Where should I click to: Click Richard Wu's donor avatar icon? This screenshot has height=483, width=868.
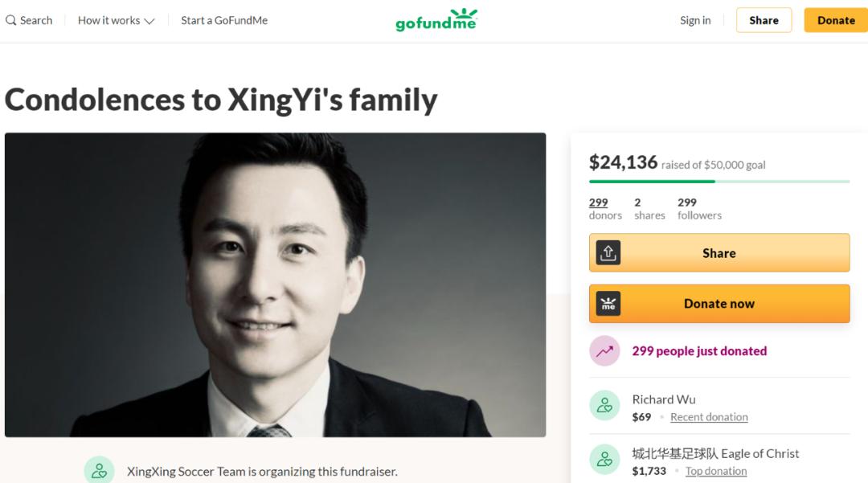604,407
